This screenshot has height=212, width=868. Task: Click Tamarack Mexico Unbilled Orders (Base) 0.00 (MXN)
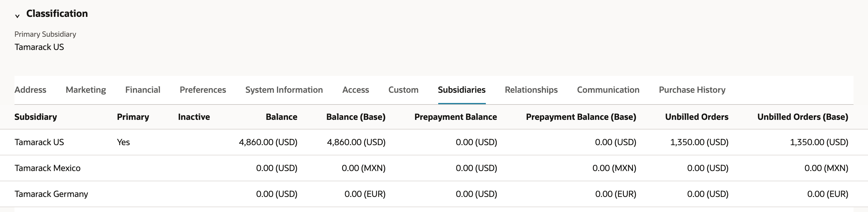tap(826, 168)
